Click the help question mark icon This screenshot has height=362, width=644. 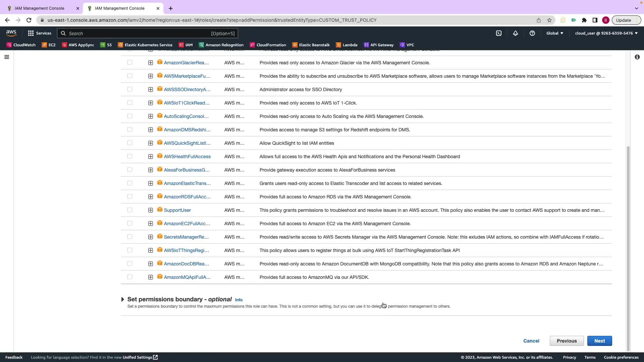tap(532, 33)
